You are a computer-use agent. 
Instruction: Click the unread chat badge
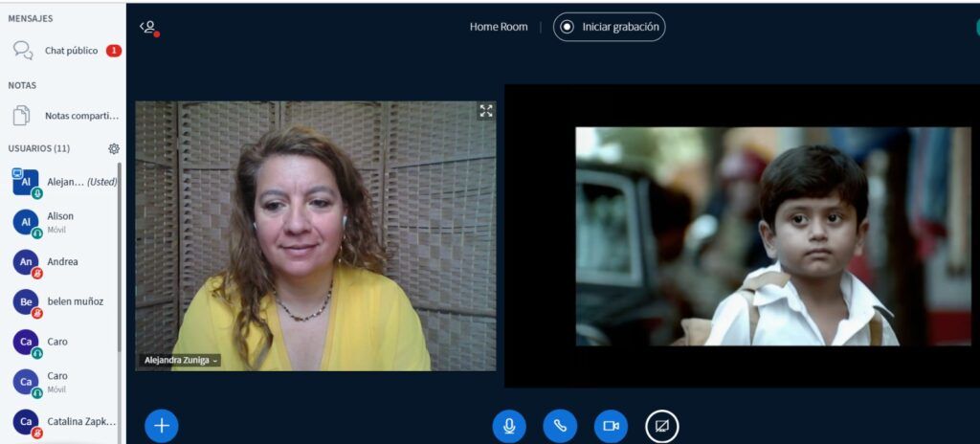(113, 51)
